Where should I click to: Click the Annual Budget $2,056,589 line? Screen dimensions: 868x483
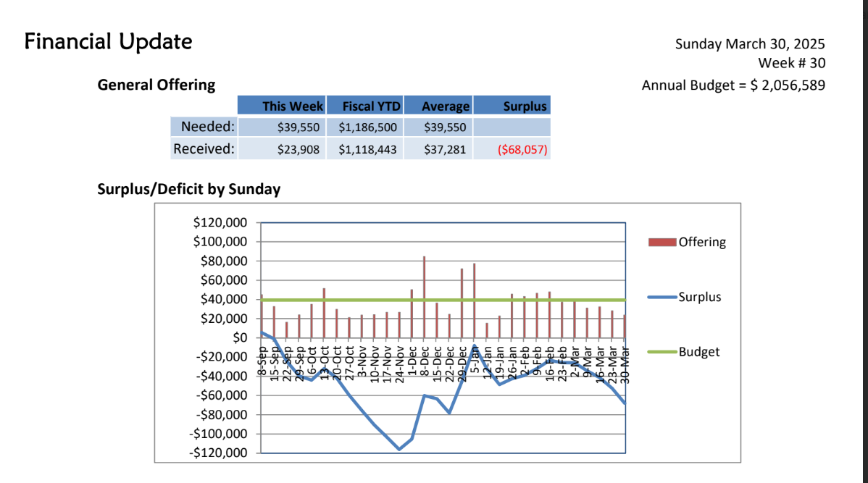[x=733, y=85]
